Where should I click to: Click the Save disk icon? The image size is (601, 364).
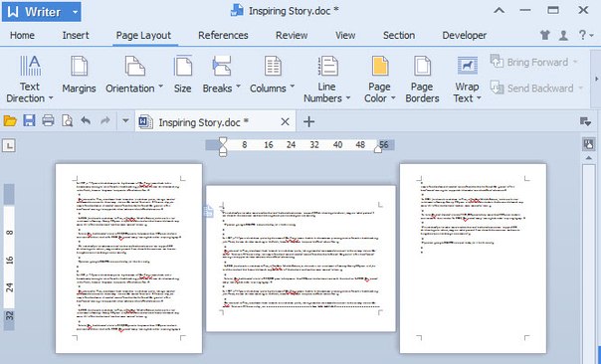pyautogui.click(x=29, y=121)
